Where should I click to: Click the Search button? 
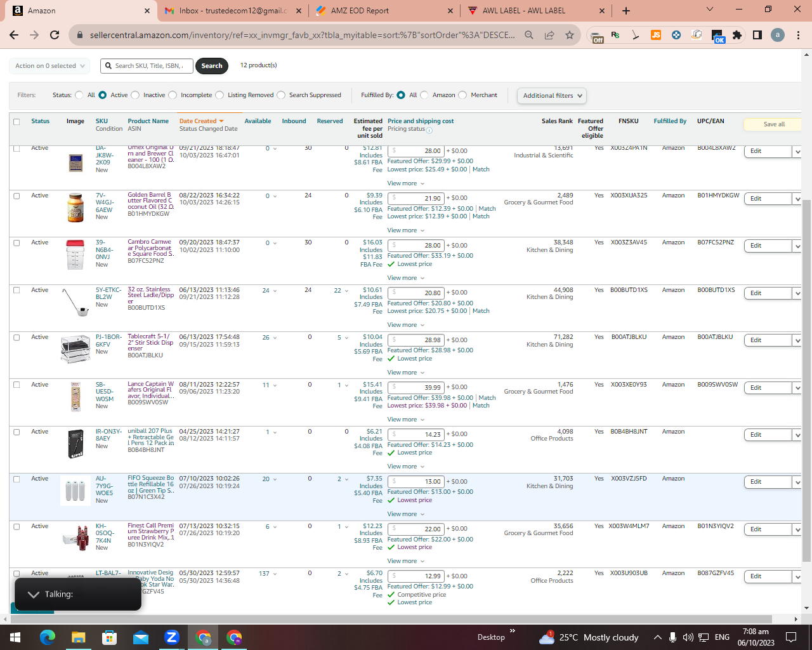click(x=212, y=65)
